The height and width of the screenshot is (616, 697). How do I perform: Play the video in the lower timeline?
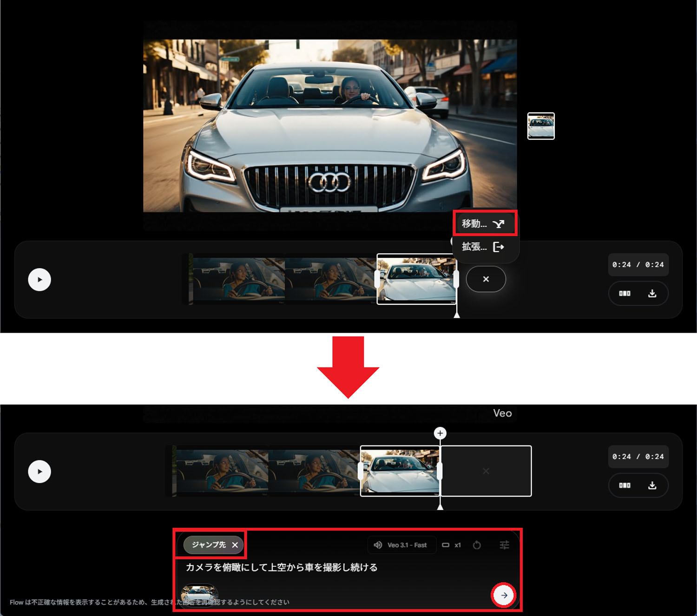coord(39,471)
